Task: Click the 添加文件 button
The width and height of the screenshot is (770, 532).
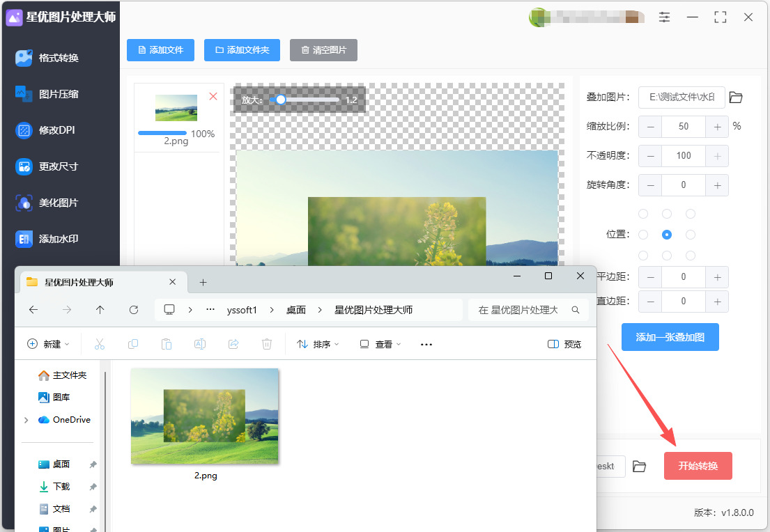Action: [160, 50]
